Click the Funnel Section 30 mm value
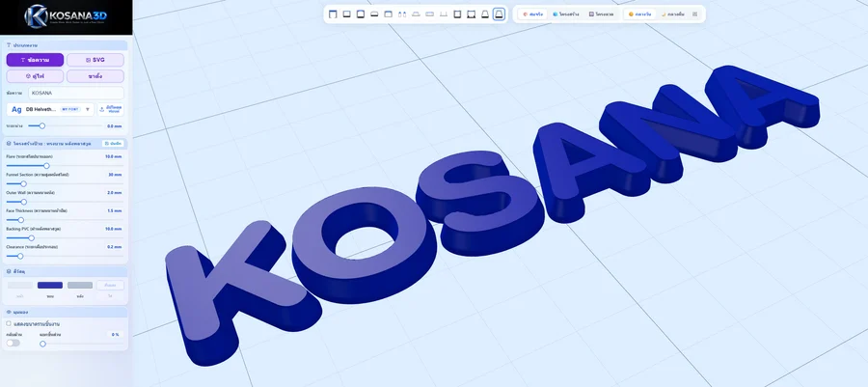Image resolution: width=868 pixels, height=387 pixels. tap(115, 175)
